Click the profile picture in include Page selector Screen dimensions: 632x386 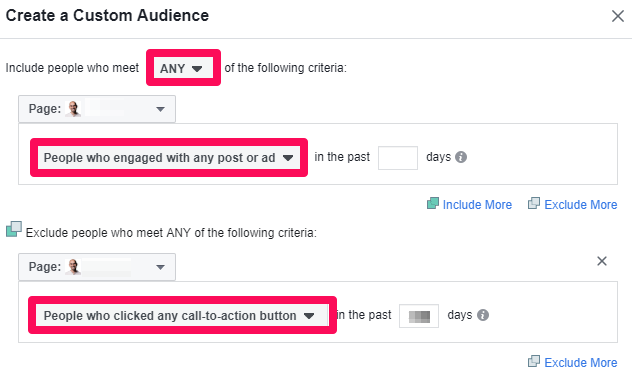click(73, 109)
